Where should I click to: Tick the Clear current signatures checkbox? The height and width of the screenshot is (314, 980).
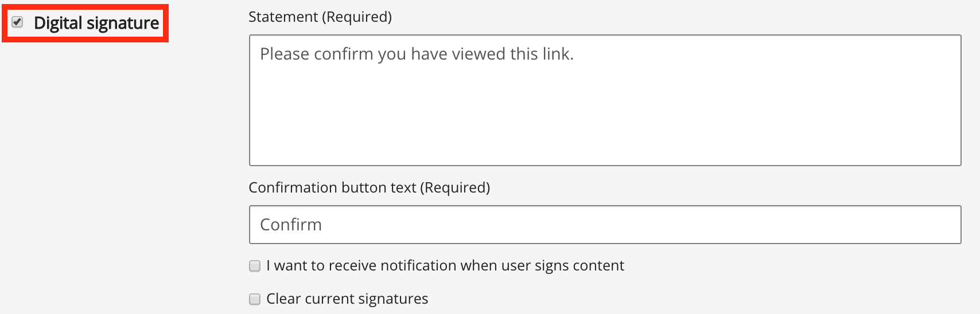coord(255,299)
